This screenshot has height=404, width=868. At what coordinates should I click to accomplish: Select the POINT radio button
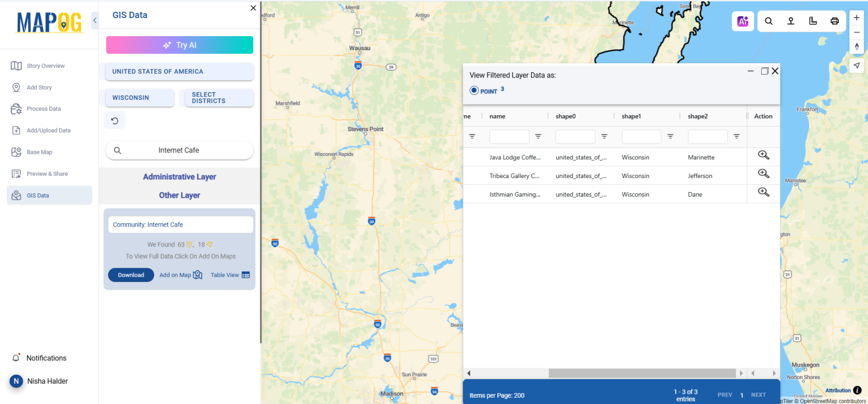pyautogui.click(x=474, y=90)
